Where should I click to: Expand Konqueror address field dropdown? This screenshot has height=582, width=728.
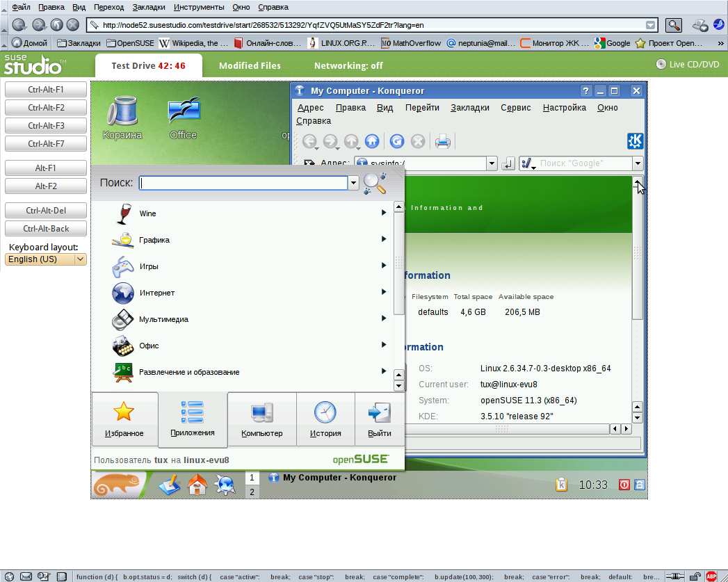492,163
